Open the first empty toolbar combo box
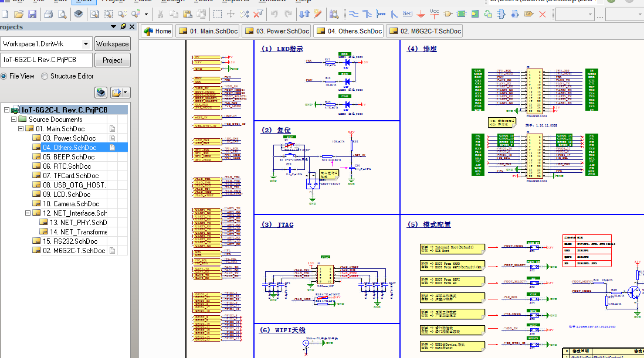This screenshot has width=644, height=358. (574, 14)
